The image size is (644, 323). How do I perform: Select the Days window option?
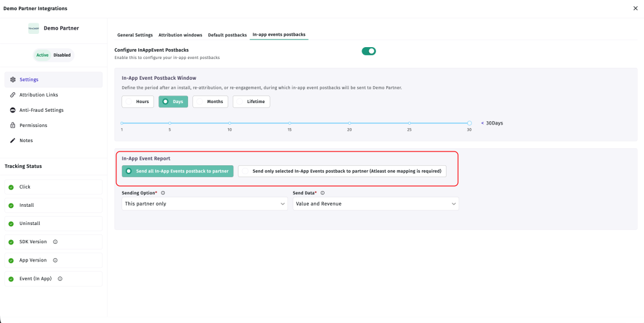(174, 101)
